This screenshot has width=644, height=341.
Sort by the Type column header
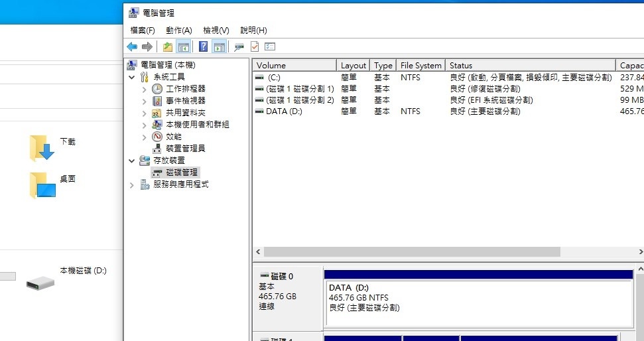(x=383, y=65)
